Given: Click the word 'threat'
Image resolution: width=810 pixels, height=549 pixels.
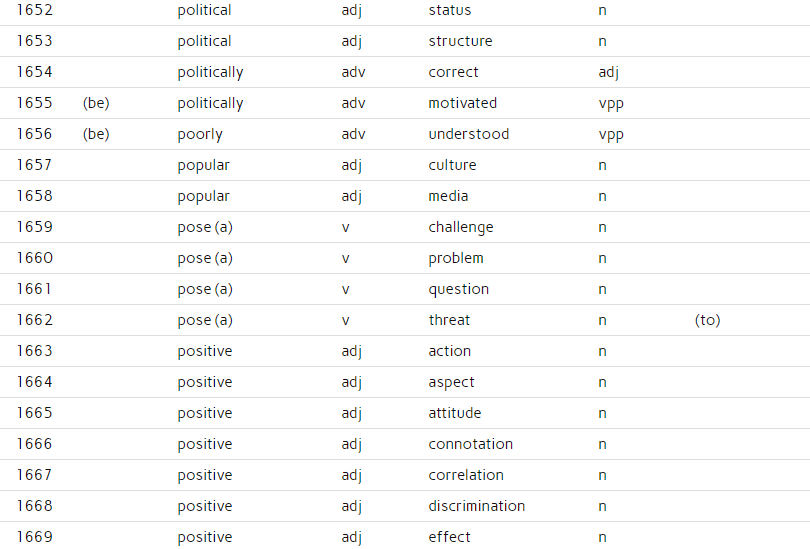Looking at the screenshot, I should [x=449, y=320].
